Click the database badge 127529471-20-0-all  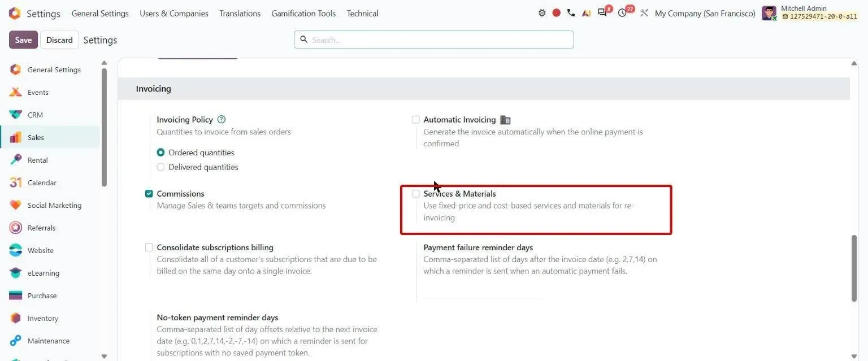[x=819, y=17]
